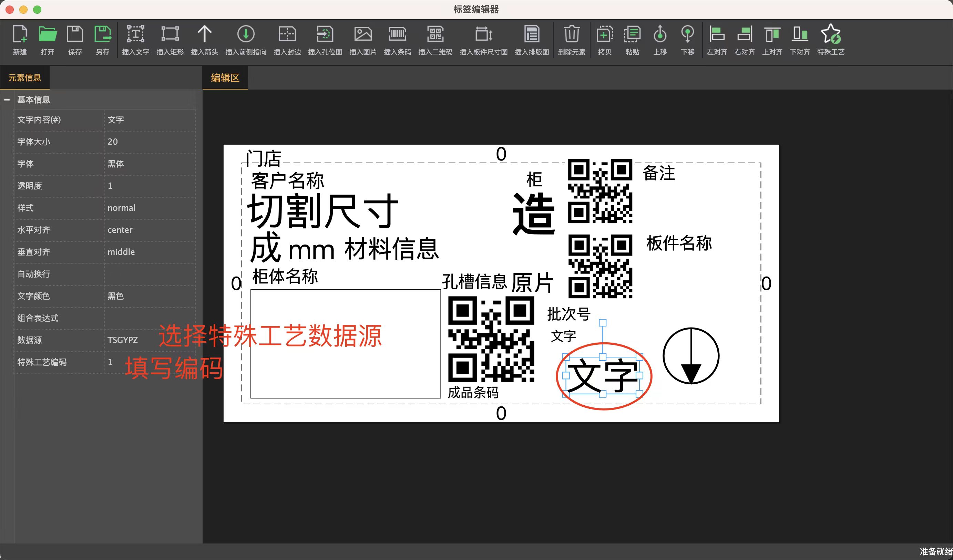Open the 样式 value normal
The height and width of the screenshot is (560, 953).
click(x=150, y=208)
